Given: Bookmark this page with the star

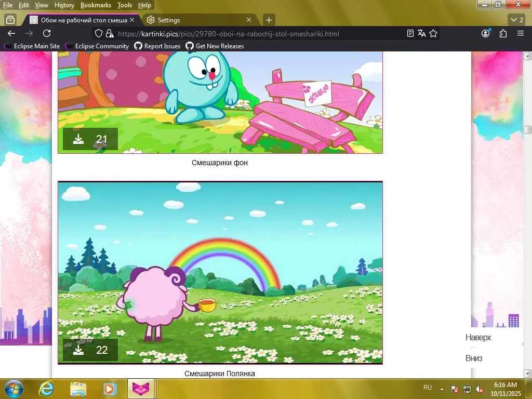Looking at the screenshot, I should click(x=433, y=33).
